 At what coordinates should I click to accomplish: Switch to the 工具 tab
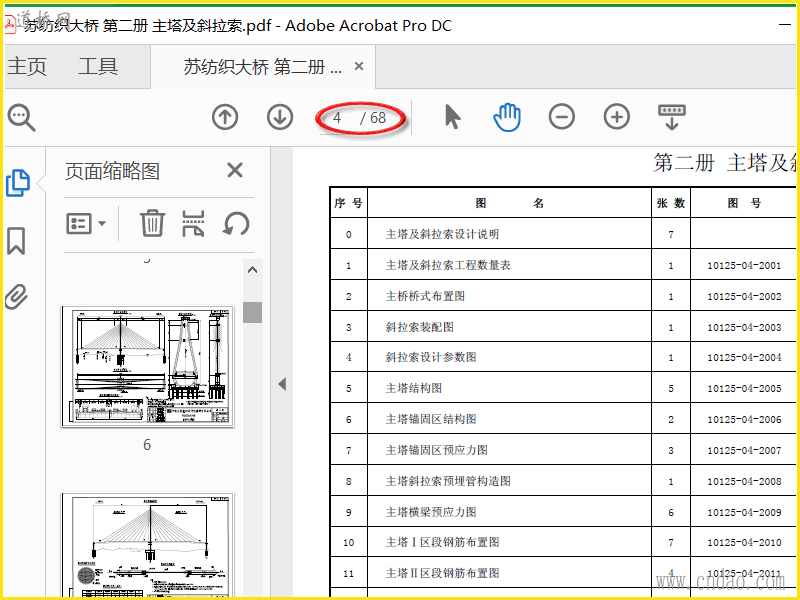pyautogui.click(x=98, y=66)
